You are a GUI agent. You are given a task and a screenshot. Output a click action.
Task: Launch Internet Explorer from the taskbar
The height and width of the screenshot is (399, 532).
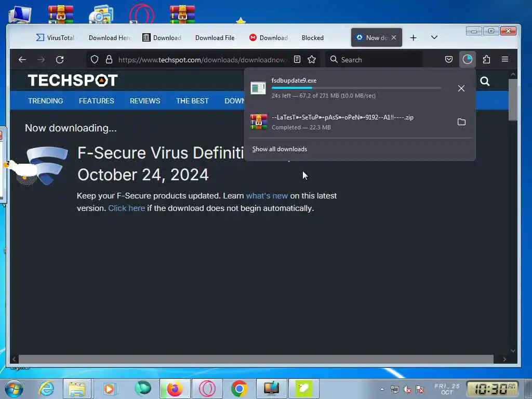(46, 389)
